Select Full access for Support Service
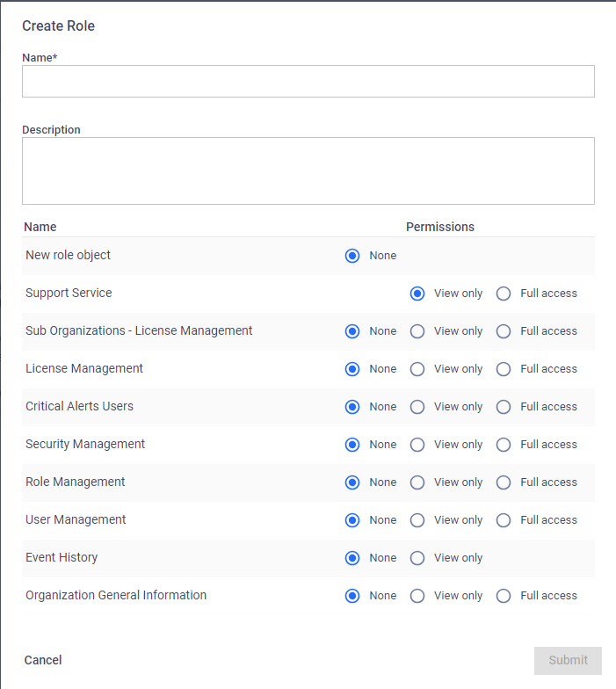The image size is (616, 689). pos(503,294)
